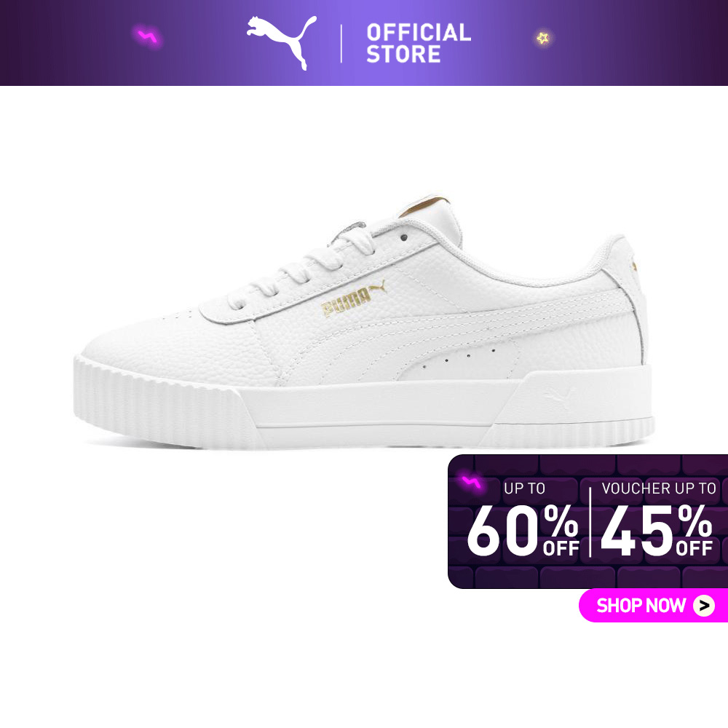Click the OFFICIAL STORE text

pyautogui.click(x=419, y=43)
